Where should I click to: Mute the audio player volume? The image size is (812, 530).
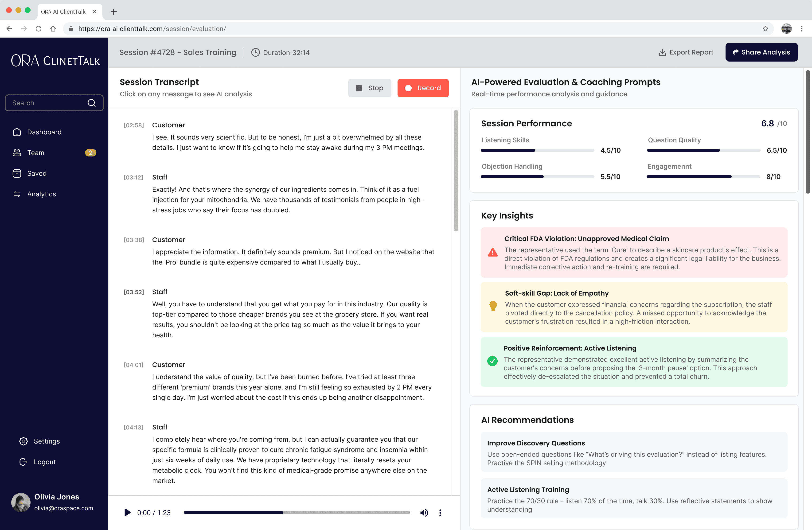[424, 513]
